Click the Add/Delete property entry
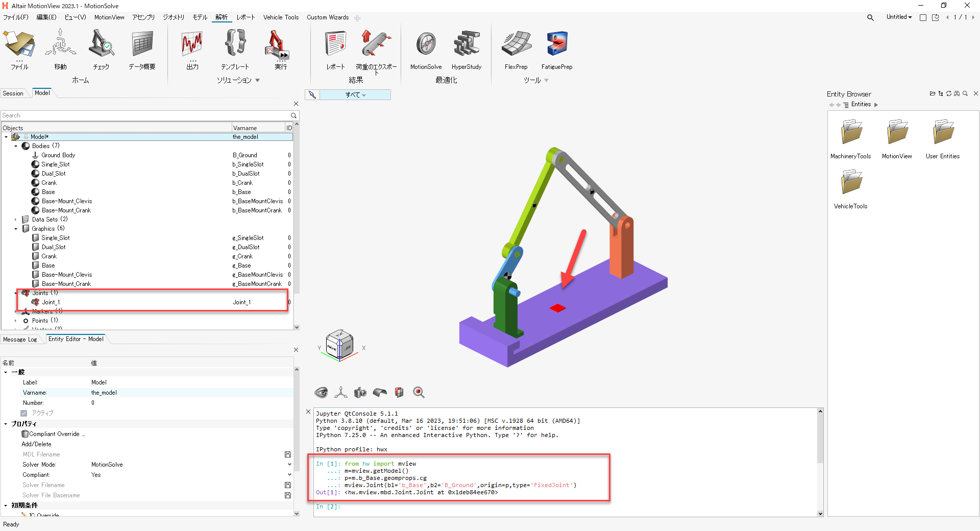Image resolution: width=980 pixels, height=531 pixels. coord(36,444)
